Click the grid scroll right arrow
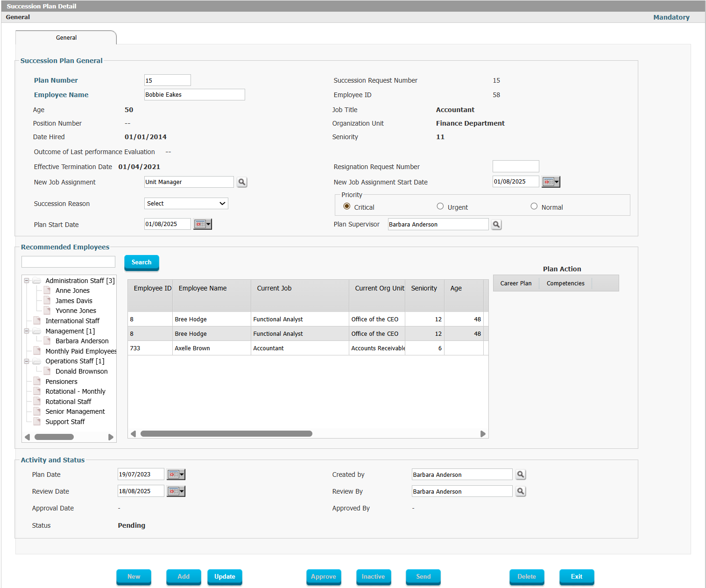 pos(483,434)
